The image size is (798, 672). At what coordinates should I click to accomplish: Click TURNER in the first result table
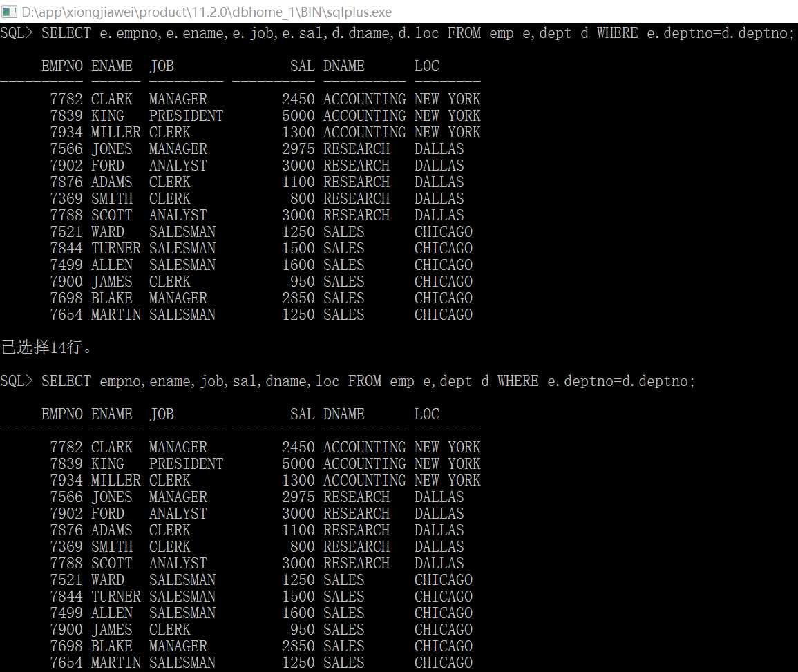pyautogui.click(x=116, y=248)
